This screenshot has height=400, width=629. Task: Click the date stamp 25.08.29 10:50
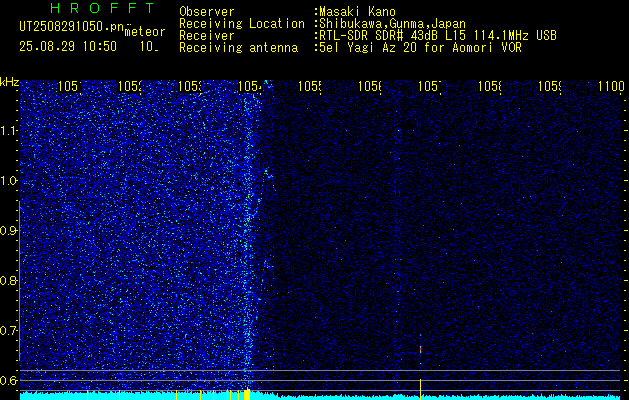click(68, 47)
